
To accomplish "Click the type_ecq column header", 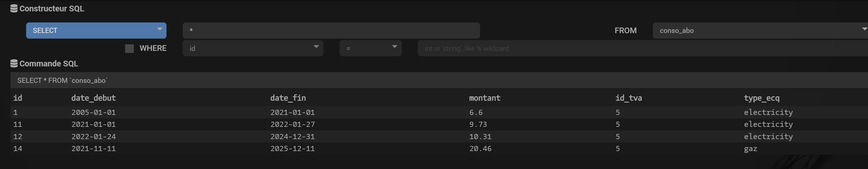I will click(761, 98).
